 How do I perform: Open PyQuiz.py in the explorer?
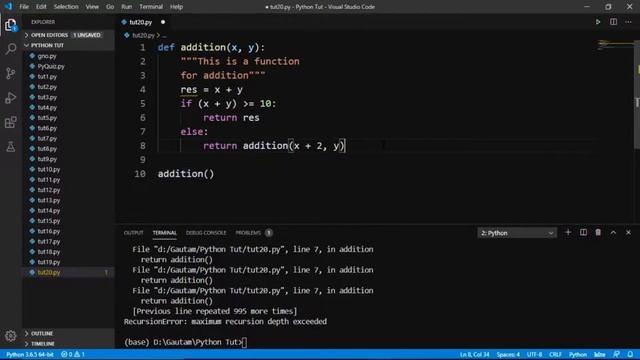click(68, 66)
